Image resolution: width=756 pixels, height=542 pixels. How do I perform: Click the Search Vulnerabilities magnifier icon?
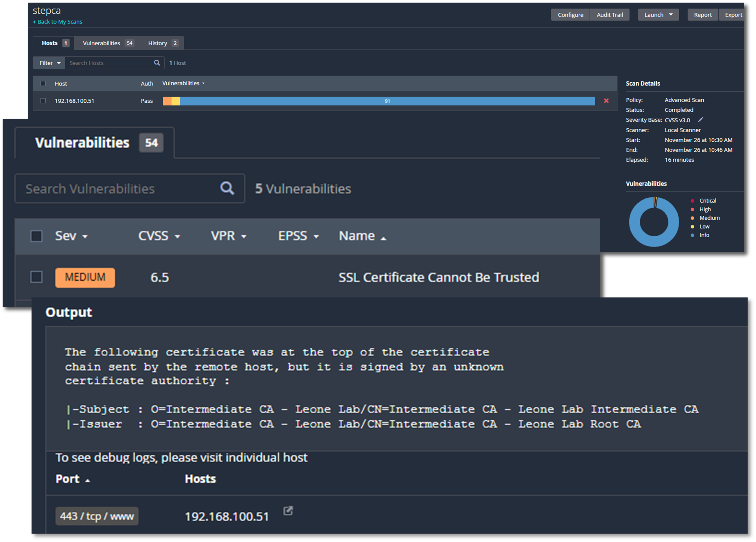[227, 188]
